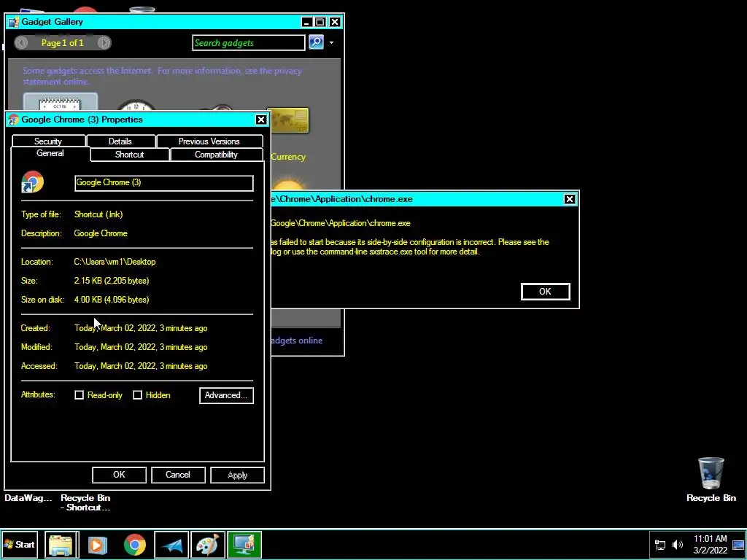Confirm Properties dialog with OK
Image resolution: width=747 pixels, height=560 pixels.
coord(119,475)
